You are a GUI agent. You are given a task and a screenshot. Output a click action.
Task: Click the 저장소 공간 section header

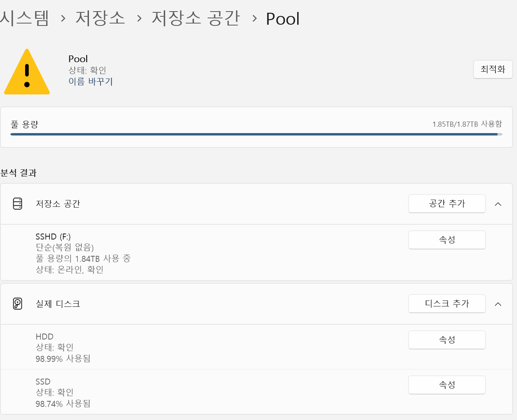(x=257, y=204)
